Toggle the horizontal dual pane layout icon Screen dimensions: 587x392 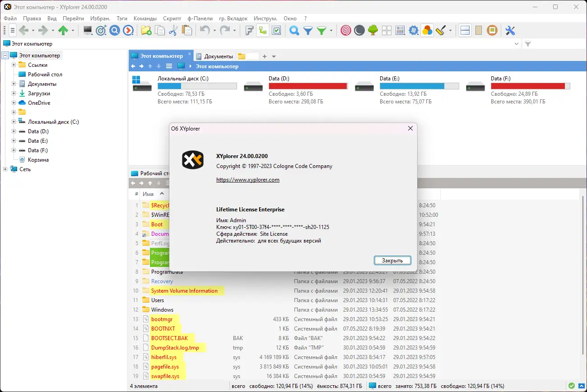(x=465, y=30)
